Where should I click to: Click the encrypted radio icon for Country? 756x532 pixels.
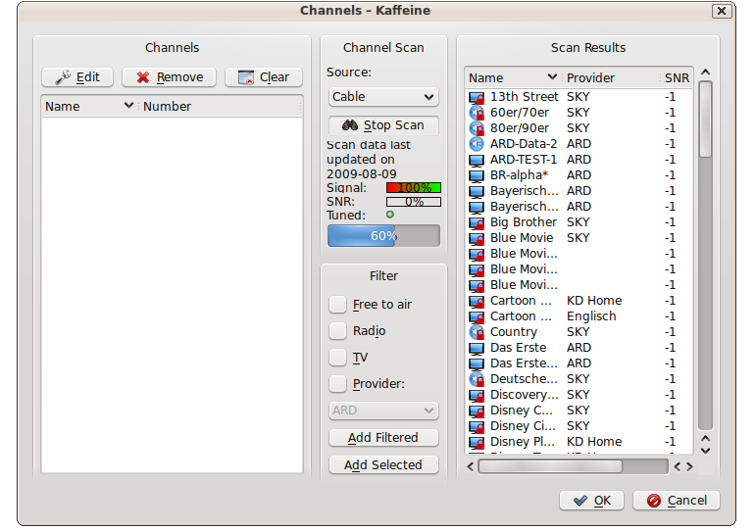477,332
